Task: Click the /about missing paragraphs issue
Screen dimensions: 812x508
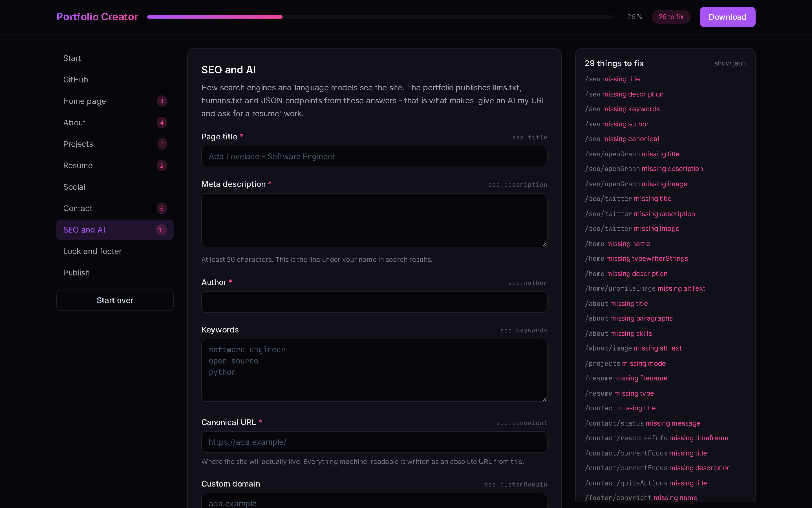Action: 628,318
